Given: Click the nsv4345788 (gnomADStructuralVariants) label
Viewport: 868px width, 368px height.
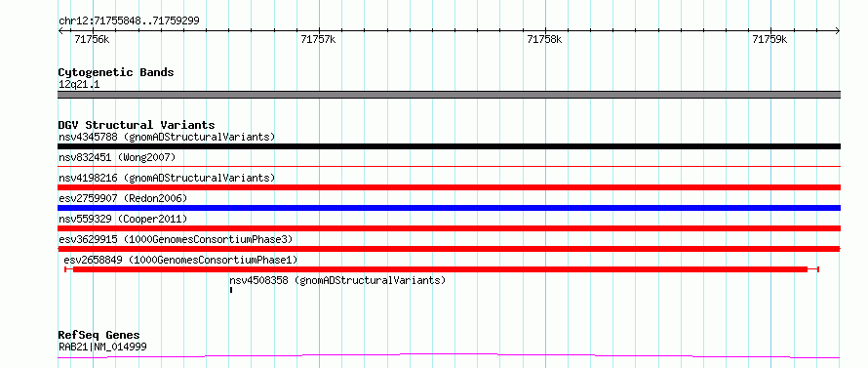Looking at the screenshot, I should pos(167,137).
